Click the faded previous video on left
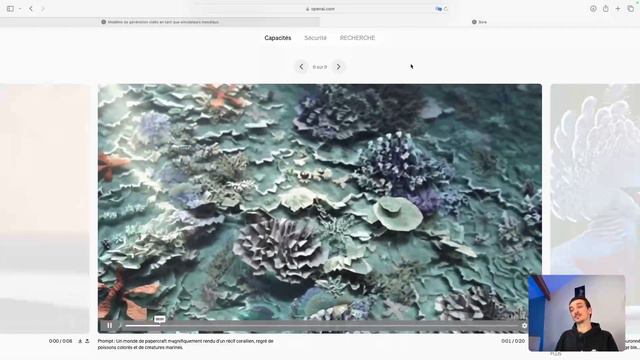 coord(44,208)
